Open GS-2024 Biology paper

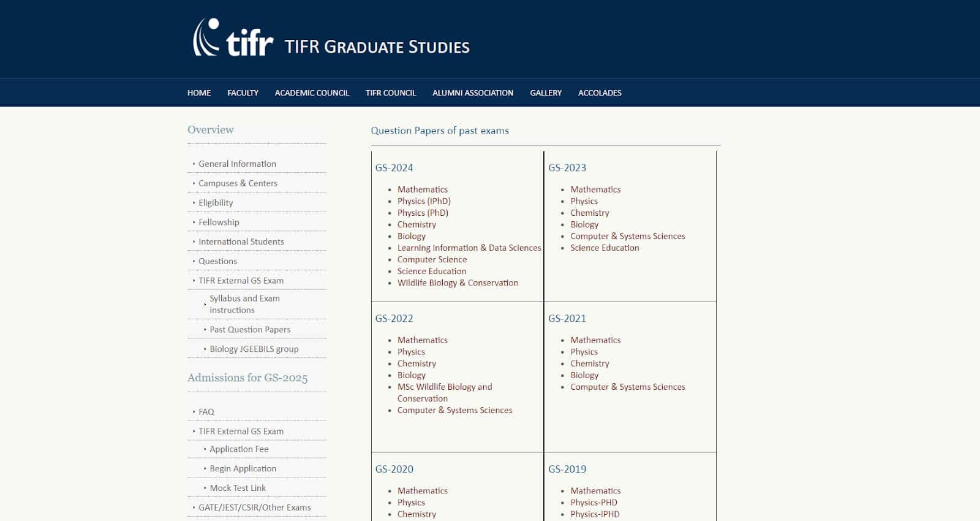412,237
